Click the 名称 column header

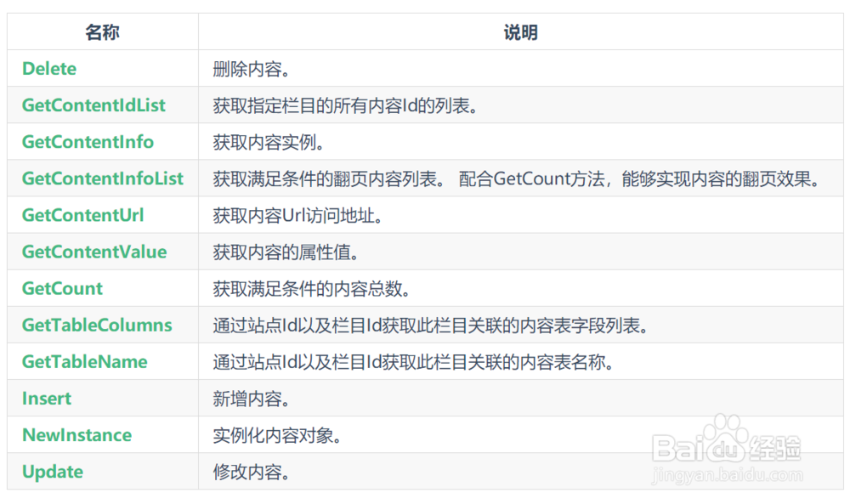(x=103, y=32)
